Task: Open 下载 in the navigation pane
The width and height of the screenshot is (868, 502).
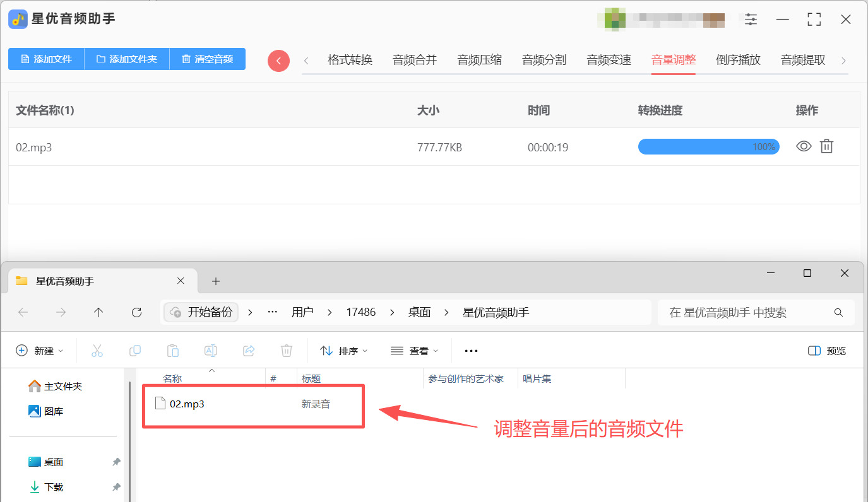Action: [46, 487]
